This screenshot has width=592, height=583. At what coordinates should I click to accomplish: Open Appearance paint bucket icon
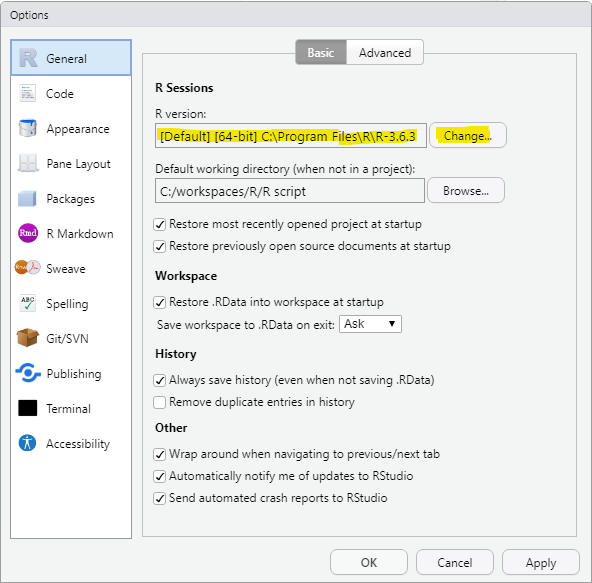pos(28,128)
